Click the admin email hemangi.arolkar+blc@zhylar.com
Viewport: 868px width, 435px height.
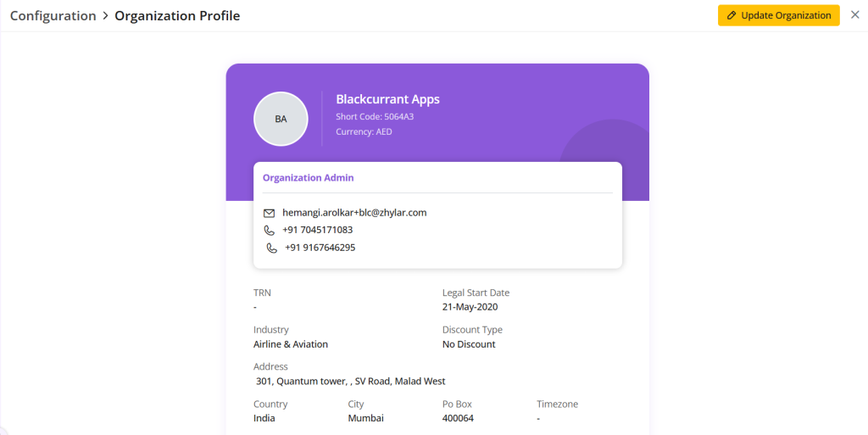(354, 213)
